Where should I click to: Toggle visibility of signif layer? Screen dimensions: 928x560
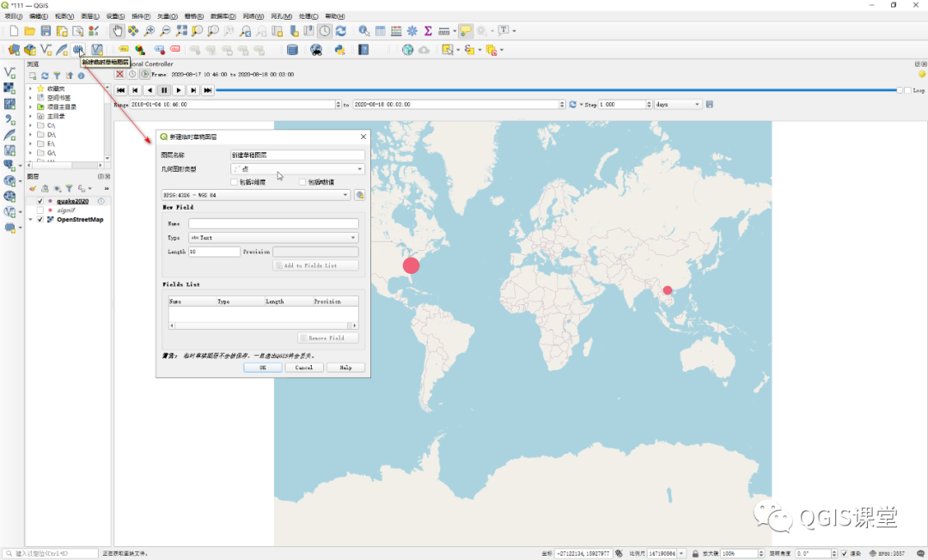click(x=40, y=210)
